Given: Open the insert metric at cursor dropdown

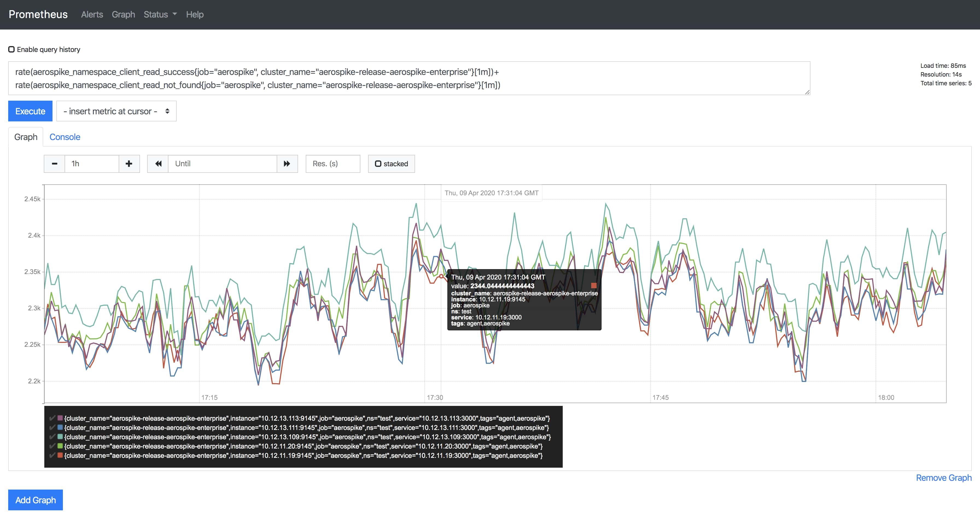Looking at the screenshot, I should pyautogui.click(x=116, y=111).
